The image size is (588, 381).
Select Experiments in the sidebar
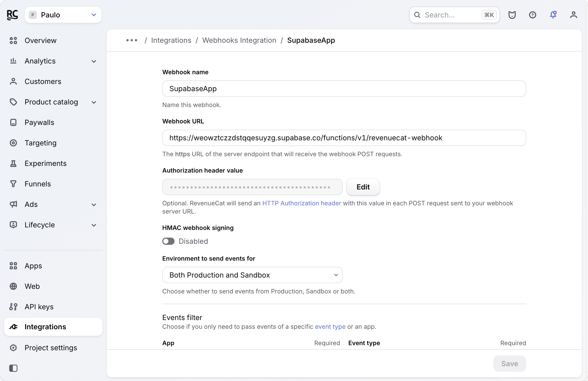click(x=53, y=163)
